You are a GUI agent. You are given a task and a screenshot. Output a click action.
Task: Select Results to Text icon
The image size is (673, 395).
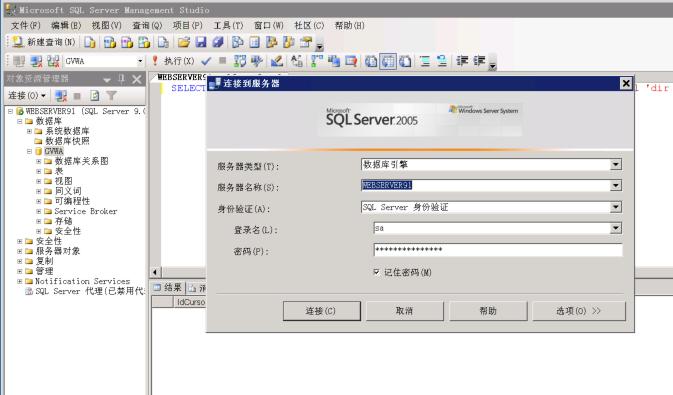(x=371, y=61)
